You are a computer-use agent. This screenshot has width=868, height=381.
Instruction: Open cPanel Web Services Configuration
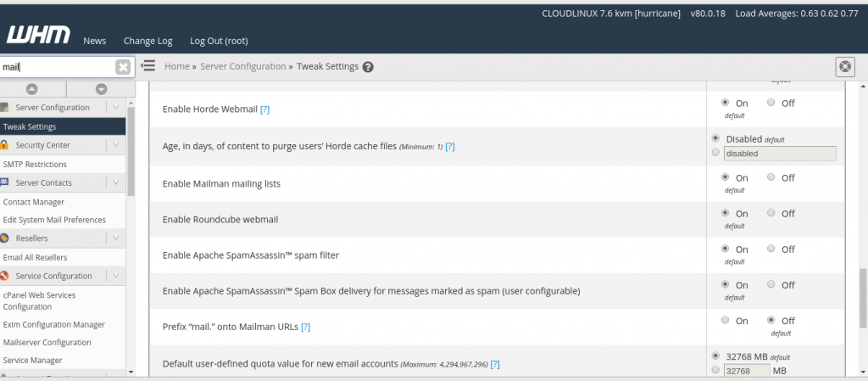point(39,300)
